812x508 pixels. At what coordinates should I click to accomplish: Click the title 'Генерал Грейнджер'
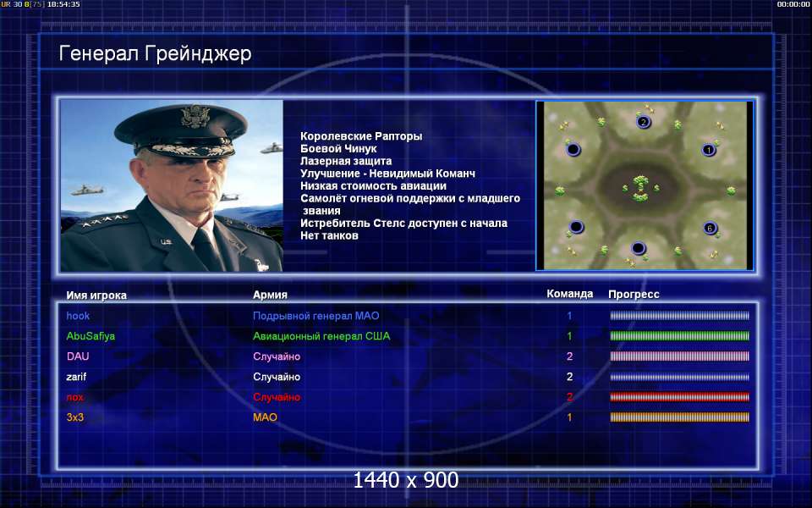[x=156, y=53]
